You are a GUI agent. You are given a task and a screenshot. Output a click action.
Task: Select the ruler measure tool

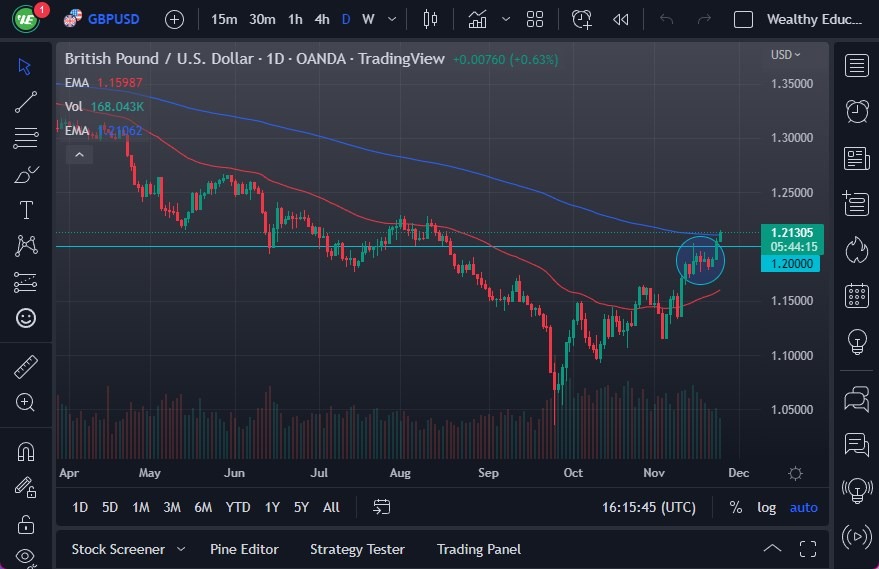(x=26, y=367)
